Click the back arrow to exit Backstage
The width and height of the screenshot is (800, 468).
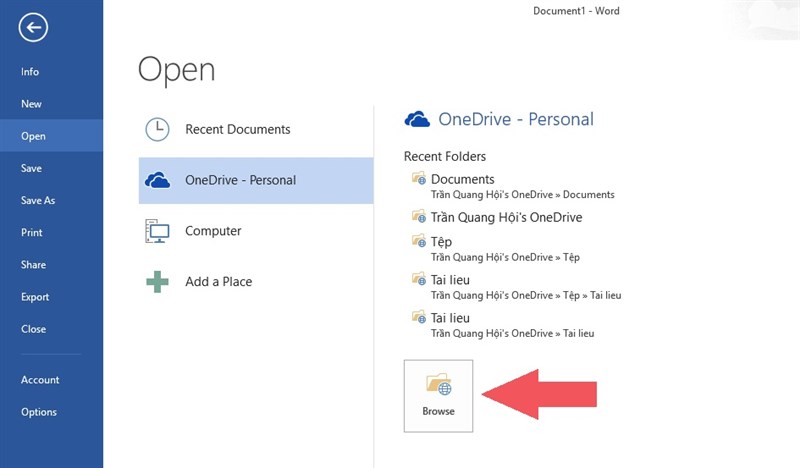34,28
